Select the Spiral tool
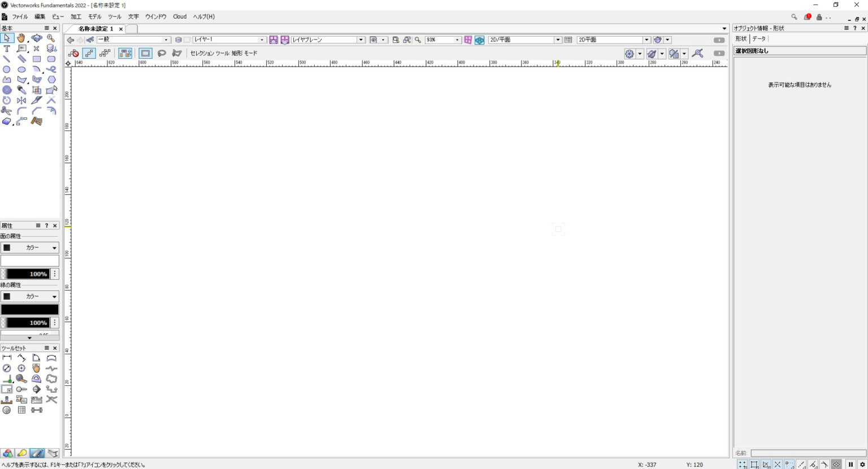This screenshot has width=868, height=469. [x=7, y=90]
